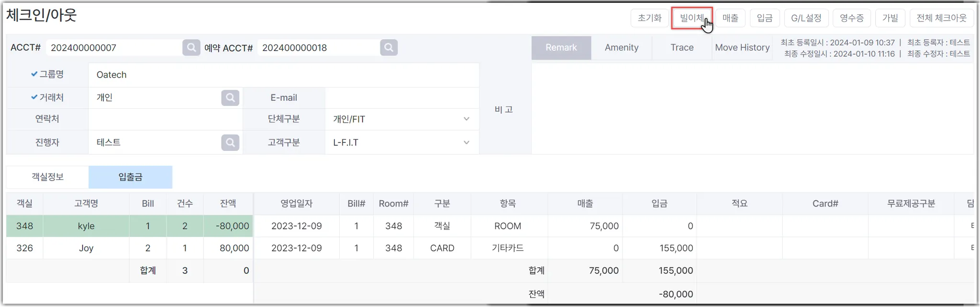Switch to the Amenity tab

click(x=621, y=47)
